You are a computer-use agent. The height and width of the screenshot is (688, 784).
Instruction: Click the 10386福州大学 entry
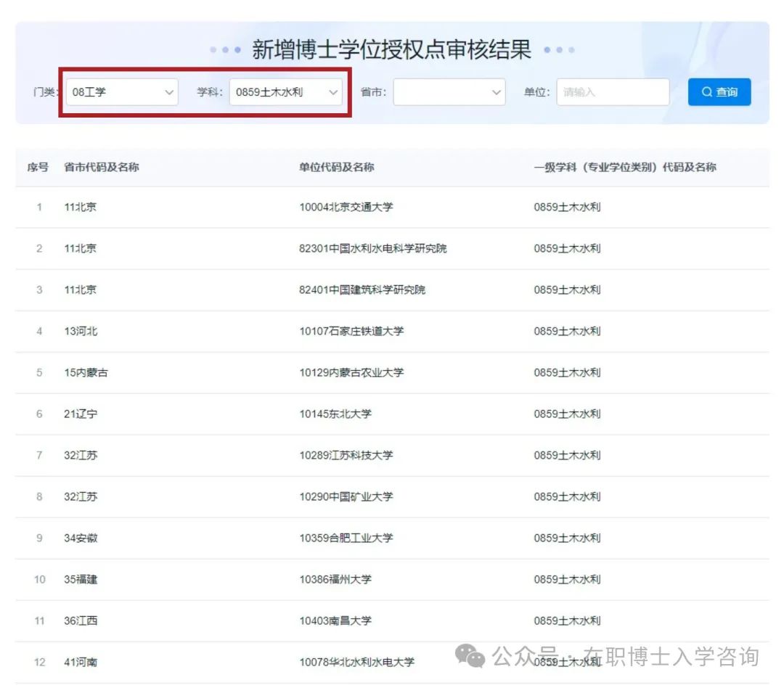tap(335, 579)
